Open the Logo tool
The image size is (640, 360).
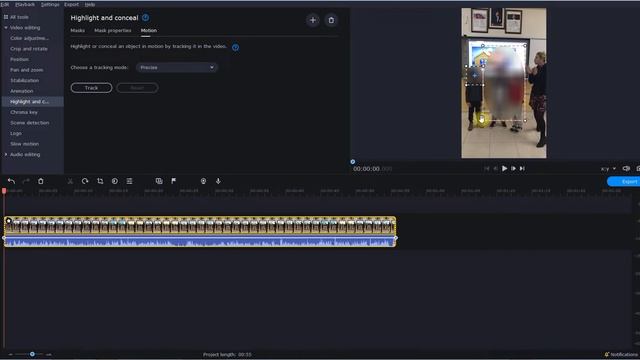click(x=16, y=133)
